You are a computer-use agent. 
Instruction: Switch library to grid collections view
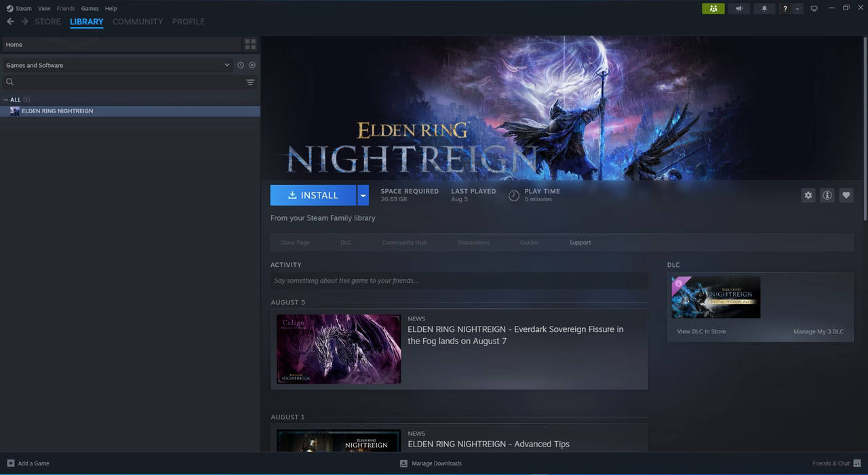[x=250, y=44]
